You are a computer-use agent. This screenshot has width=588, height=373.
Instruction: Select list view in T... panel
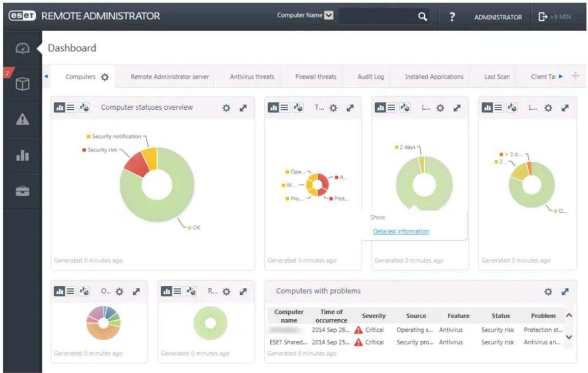tap(284, 108)
